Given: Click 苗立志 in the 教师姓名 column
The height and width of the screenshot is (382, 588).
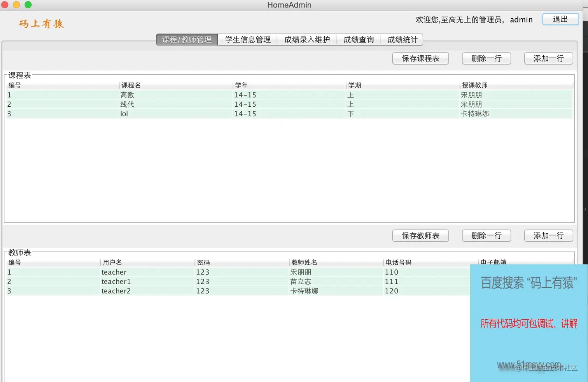Looking at the screenshot, I should [336, 282].
